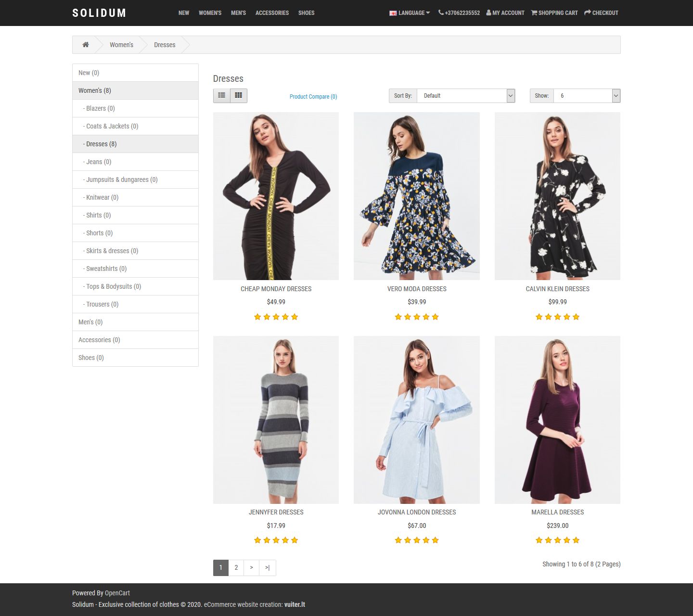Select Blazers (0) subcategory

tap(135, 108)
